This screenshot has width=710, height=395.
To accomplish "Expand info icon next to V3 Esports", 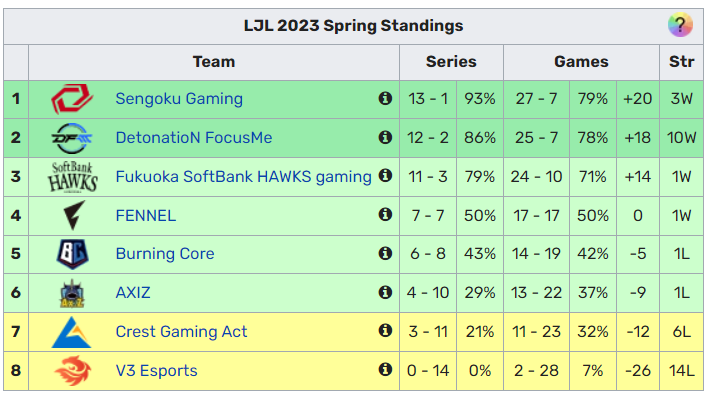I will pyautogui.click(x=385, y=370).
